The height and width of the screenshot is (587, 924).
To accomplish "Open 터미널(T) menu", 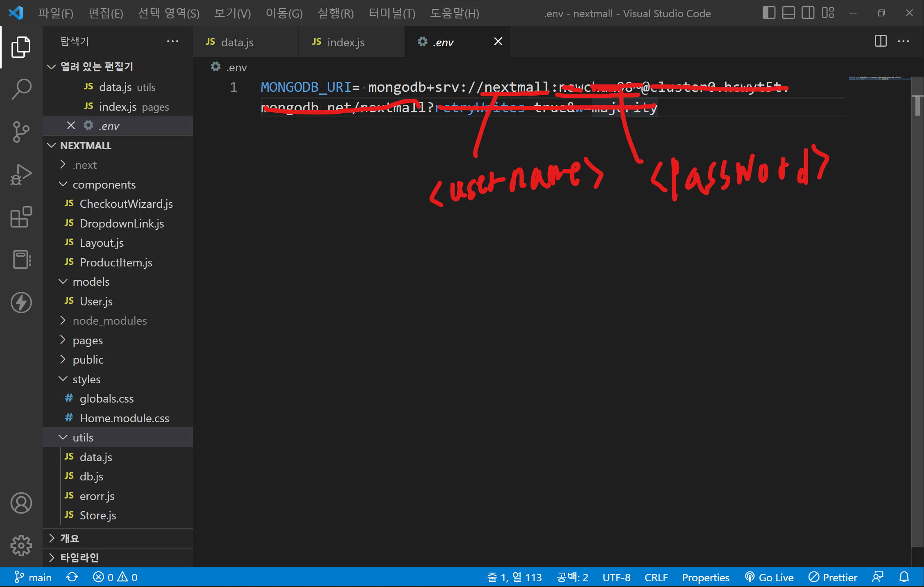I will (392, 13).
